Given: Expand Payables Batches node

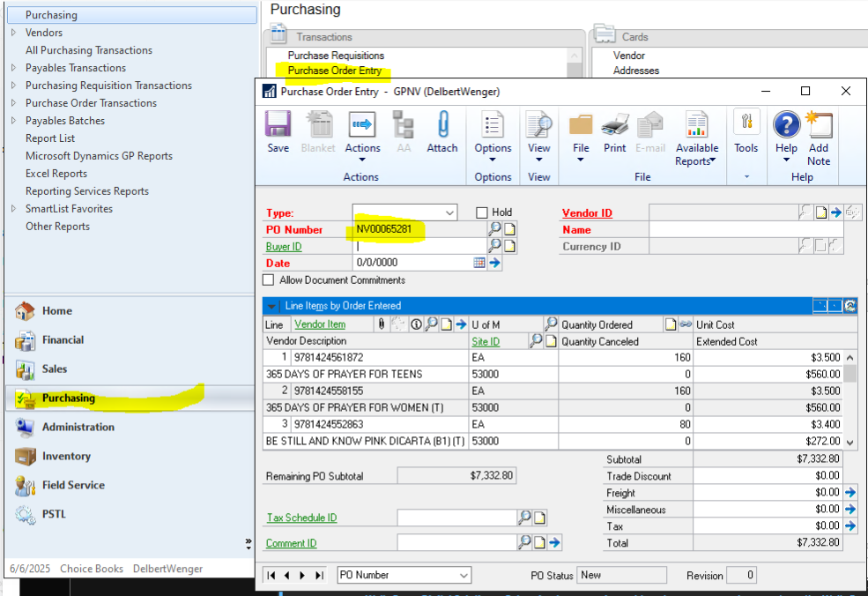Looking at the screenshot, I should click(x=14, y=121).
